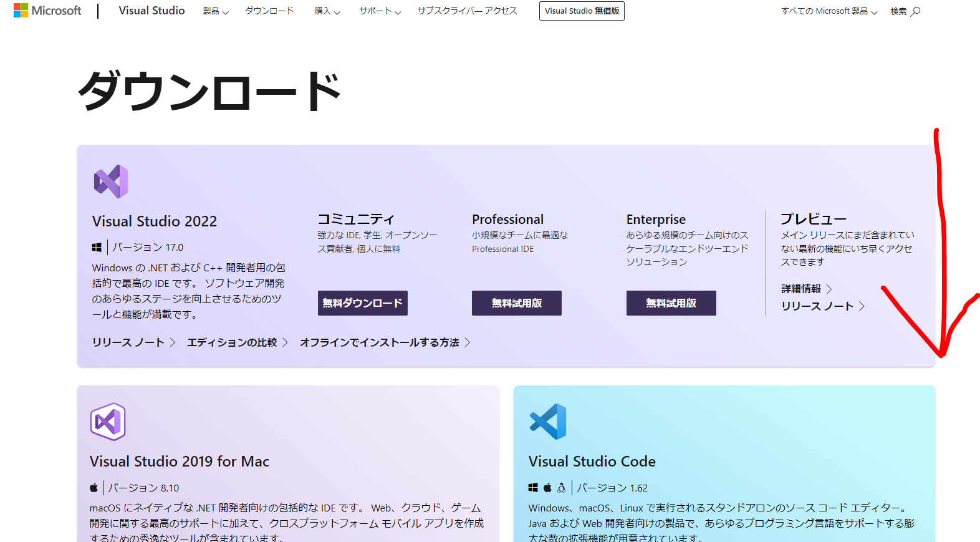The image size is (980, 542).
Task: Open リリース ノート link under プレビュー
Action: click(x=823, y=306)
